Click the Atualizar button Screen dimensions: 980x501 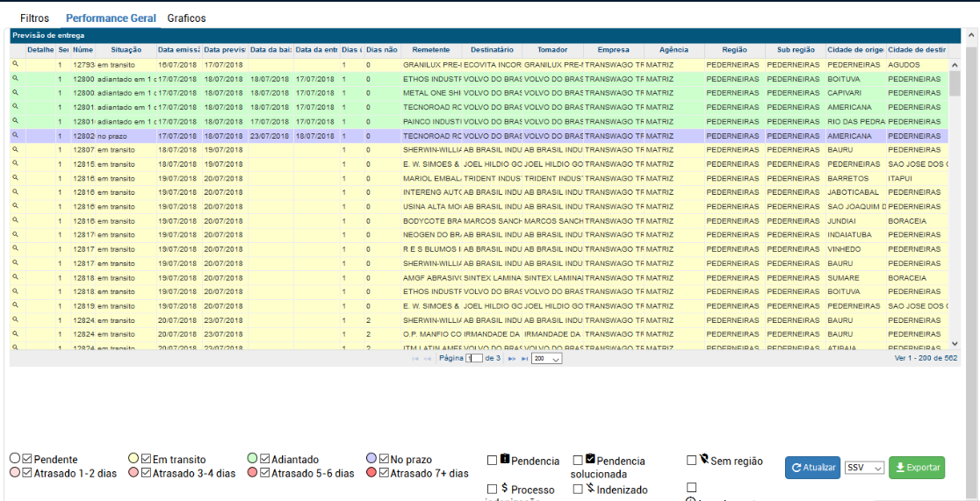click(812, 468)
